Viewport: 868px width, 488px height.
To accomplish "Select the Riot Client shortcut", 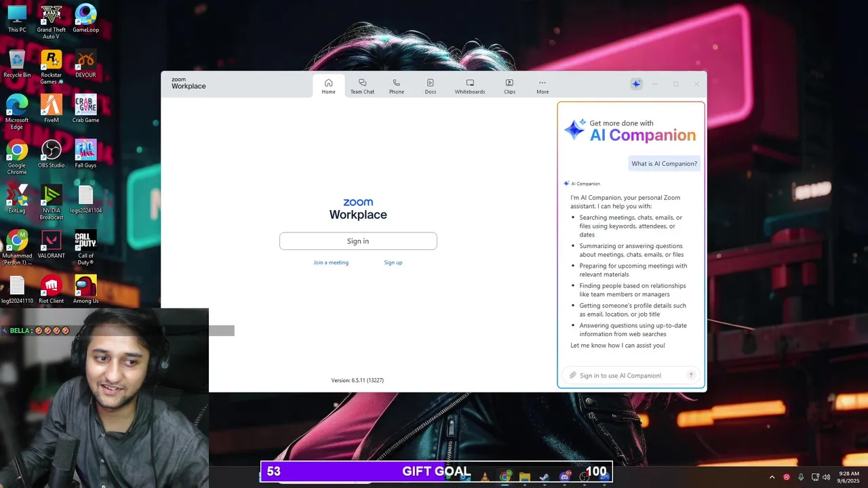I will [52, 290].
